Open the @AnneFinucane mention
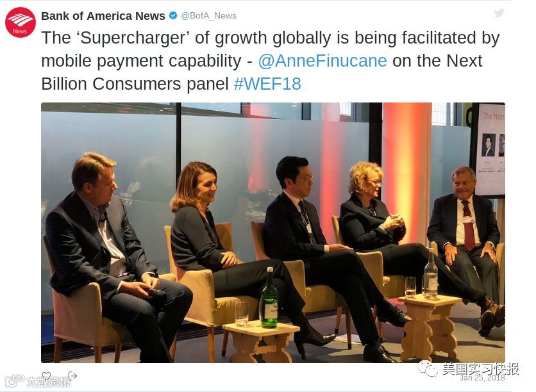Viewport: 536px width, 392px height. pos(322,61)
